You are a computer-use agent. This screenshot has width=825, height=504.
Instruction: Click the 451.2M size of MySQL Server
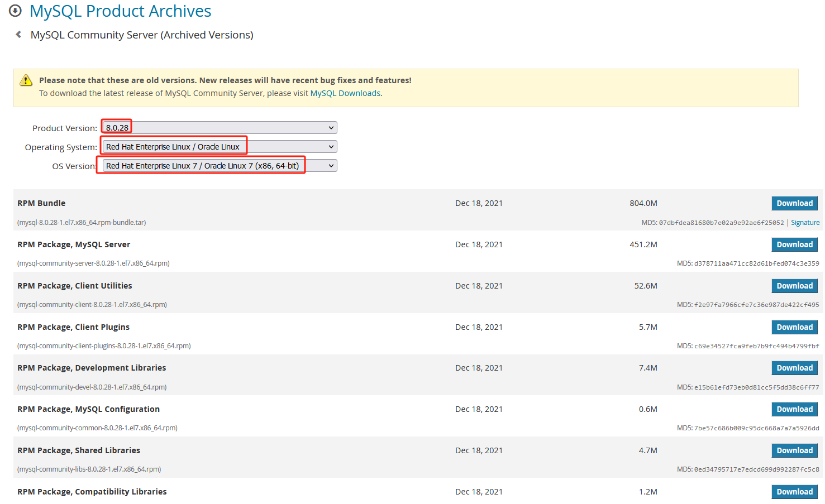(x=643, y=244)
